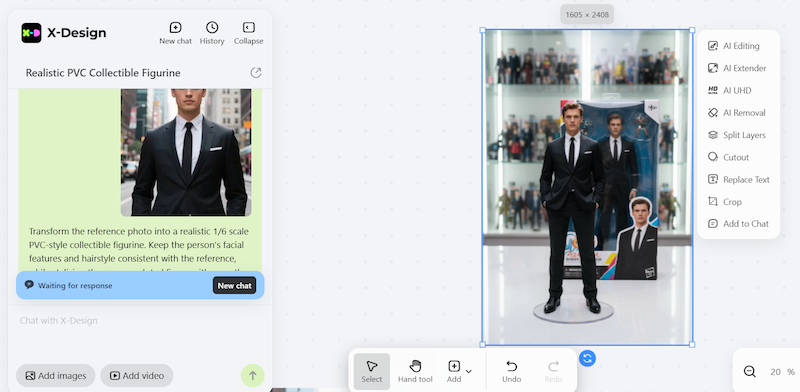Focus the Chat with X-Design input field
This screenshot has height=392, width=800.
[x=140, y=321]
